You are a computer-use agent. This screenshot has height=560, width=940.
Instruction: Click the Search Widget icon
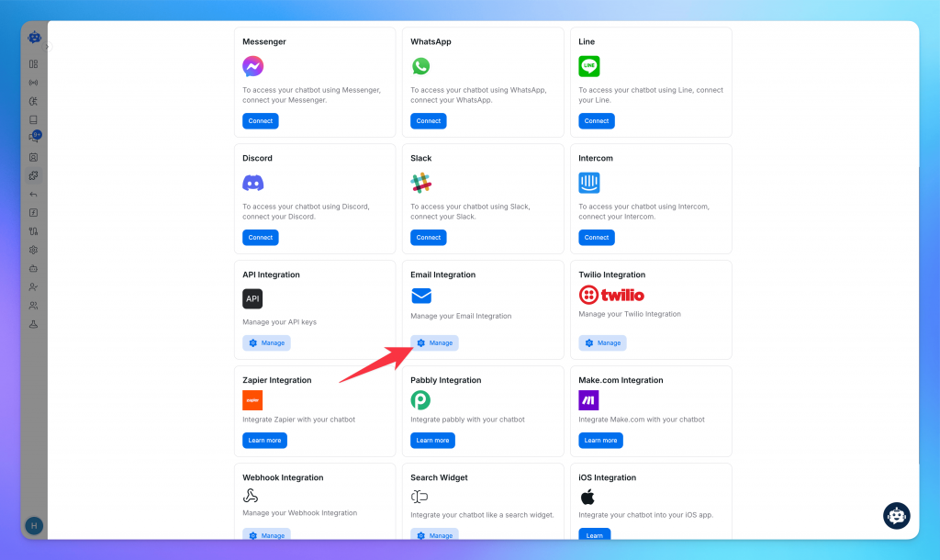420,497
